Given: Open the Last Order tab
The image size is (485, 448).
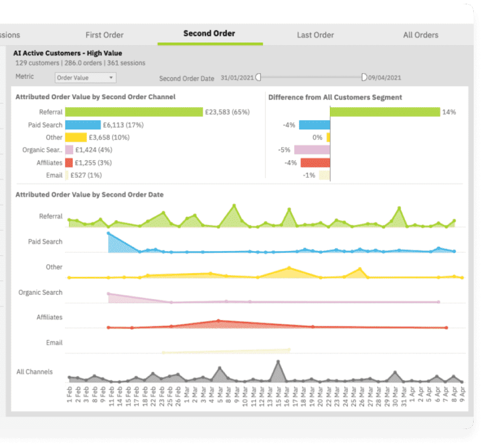Looking at the screenshot, I should (315, 35).
